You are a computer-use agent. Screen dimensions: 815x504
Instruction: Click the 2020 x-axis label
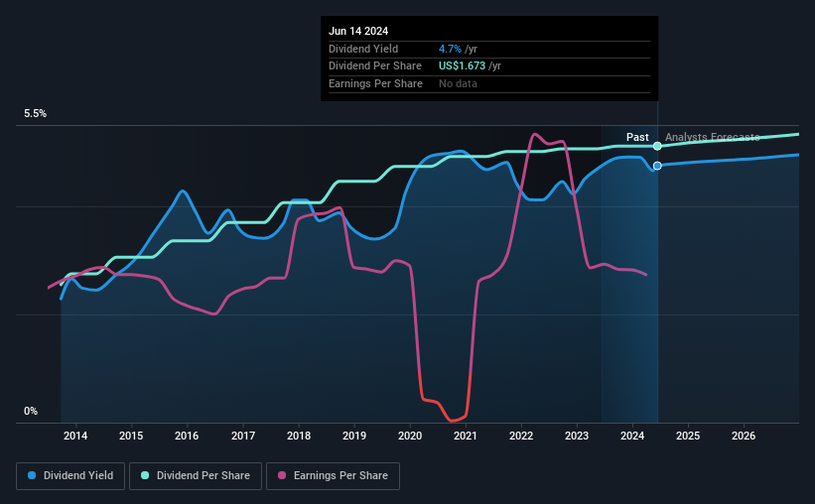click(x=410, y=436)
